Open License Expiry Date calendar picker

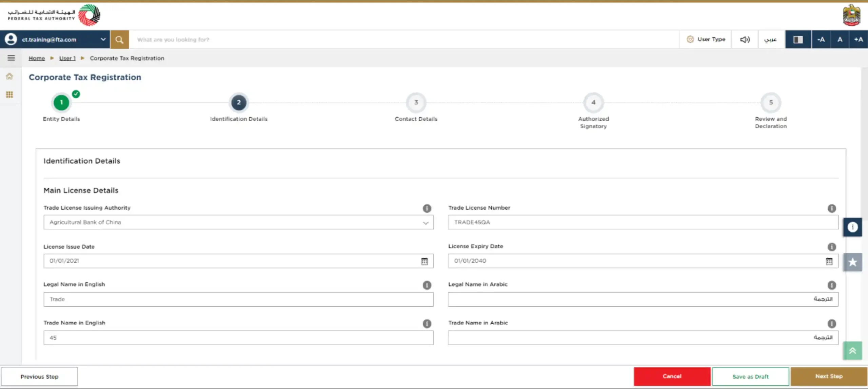tap(829, 261)
